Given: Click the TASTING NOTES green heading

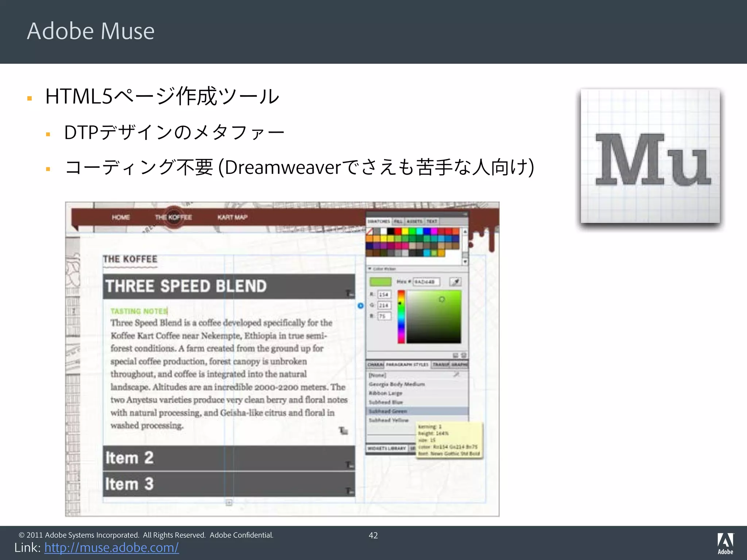Looking at the screenshot, I should coord(139,311).
